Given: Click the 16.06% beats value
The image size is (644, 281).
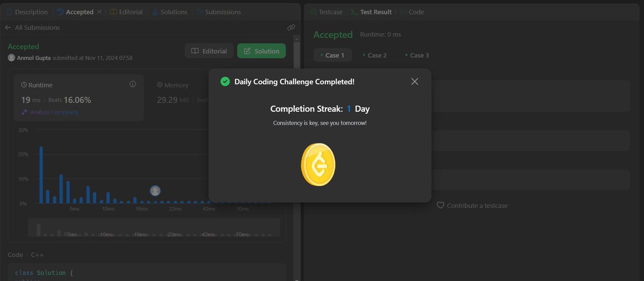Looking at the screenshot, I should (77, 100).
